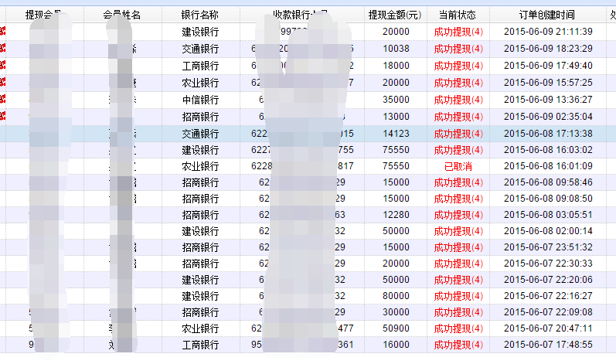The image size is (616, 364).
Task: Select the amount 80000 cell
Action: (396, 296)
